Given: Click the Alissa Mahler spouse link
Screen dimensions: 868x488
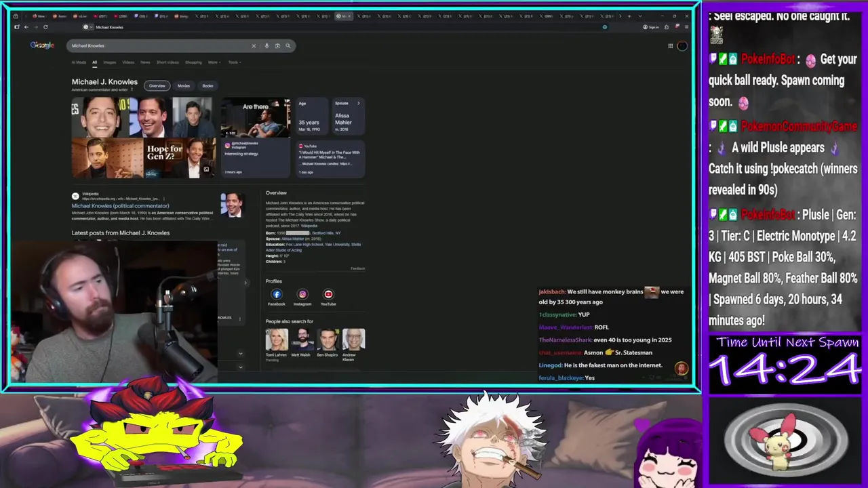Looking at the screenshot, I should 293,239.
